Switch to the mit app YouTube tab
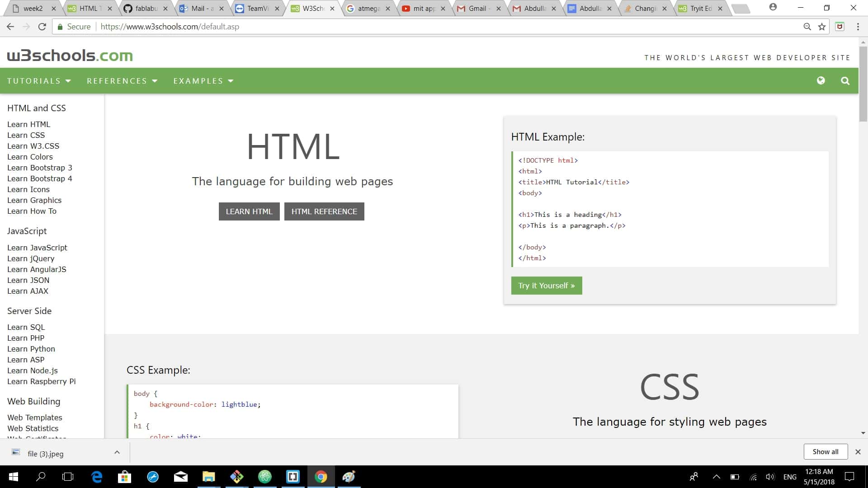868x488 pixels. pos(424,8)
